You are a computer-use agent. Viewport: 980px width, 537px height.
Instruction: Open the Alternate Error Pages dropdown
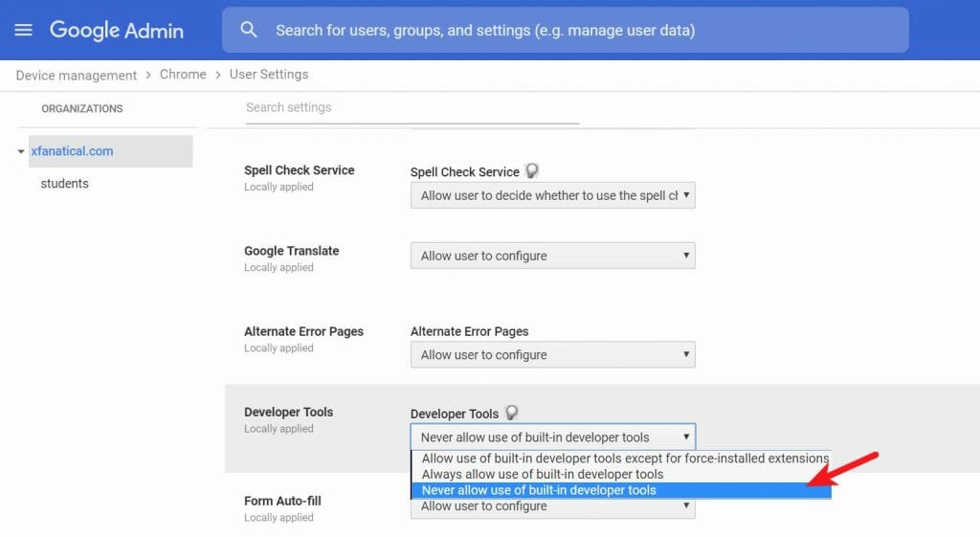coord(552,354)
